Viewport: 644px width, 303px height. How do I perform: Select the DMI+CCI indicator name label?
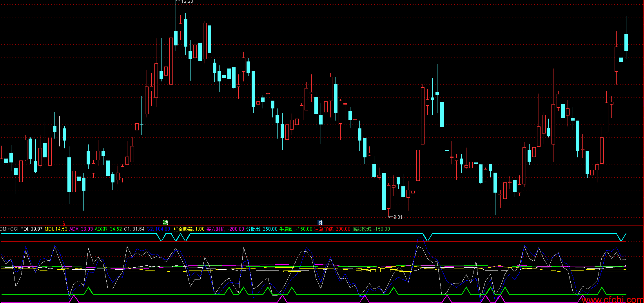(9, 229)
